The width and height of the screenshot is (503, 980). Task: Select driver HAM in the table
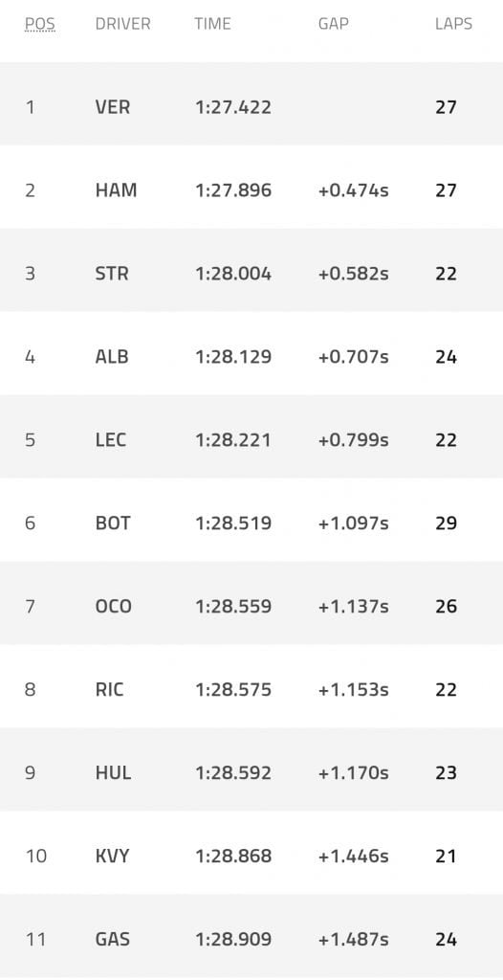click(x=117, y=190)
